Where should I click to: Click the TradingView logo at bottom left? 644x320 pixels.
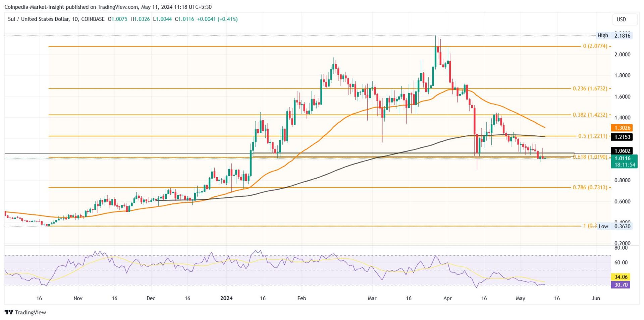25,312
